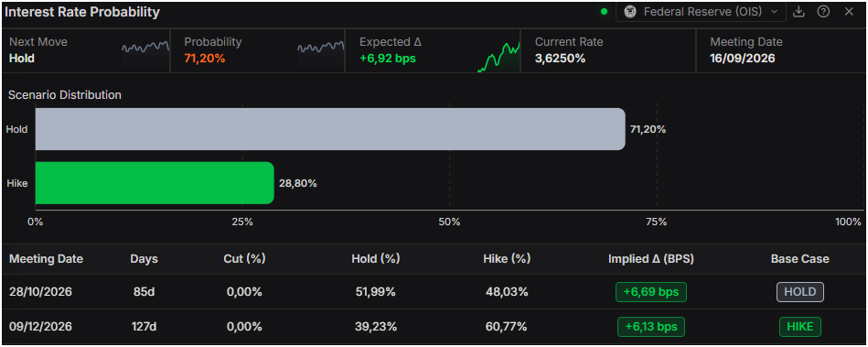Viewport: 868px width, 347px height.
Task: Click the green Hike scenario bar
Action: point(155,183)
